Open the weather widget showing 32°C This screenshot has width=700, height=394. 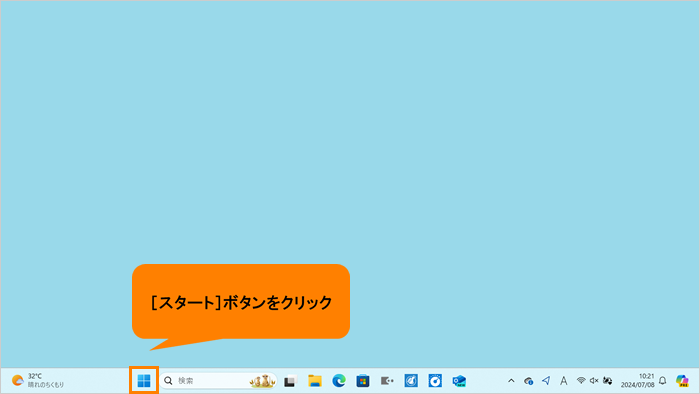click(38, 381)
